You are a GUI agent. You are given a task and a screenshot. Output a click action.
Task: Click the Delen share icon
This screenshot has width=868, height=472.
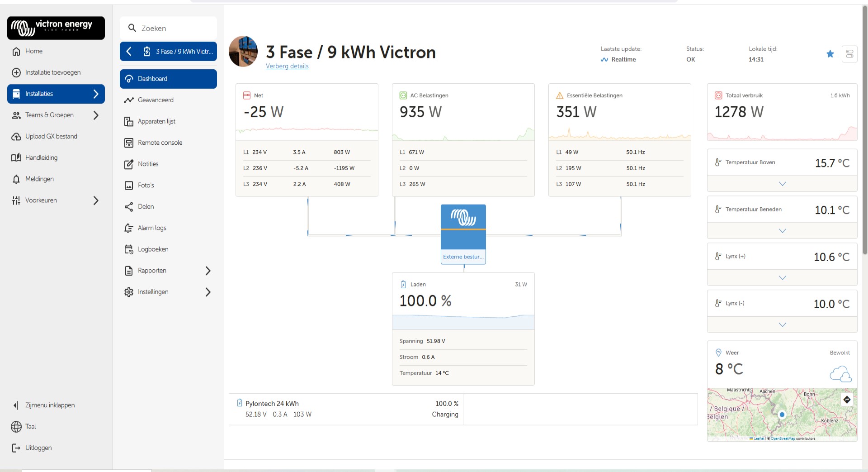[x=129, y=207]
